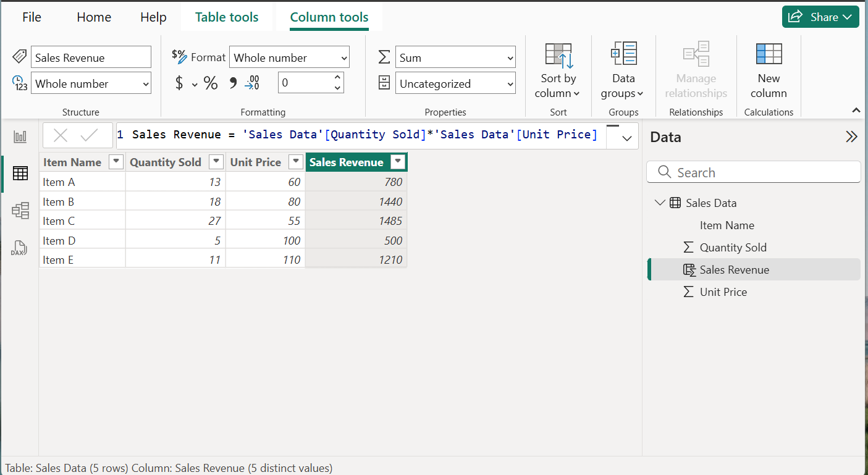The image size is (868, 475).
Task: Switch to the Table tools tab
Action: click(227, 17)
